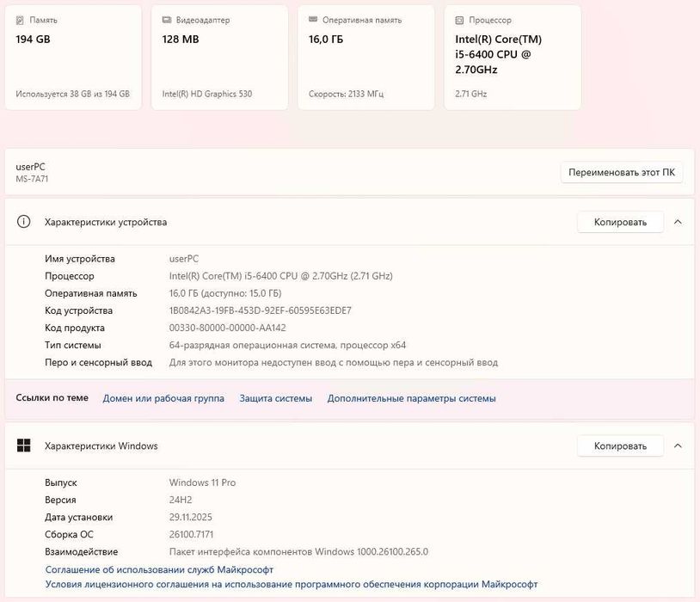
Task: Select the 64-разрядная операционная система value
Action: point(287,345)
